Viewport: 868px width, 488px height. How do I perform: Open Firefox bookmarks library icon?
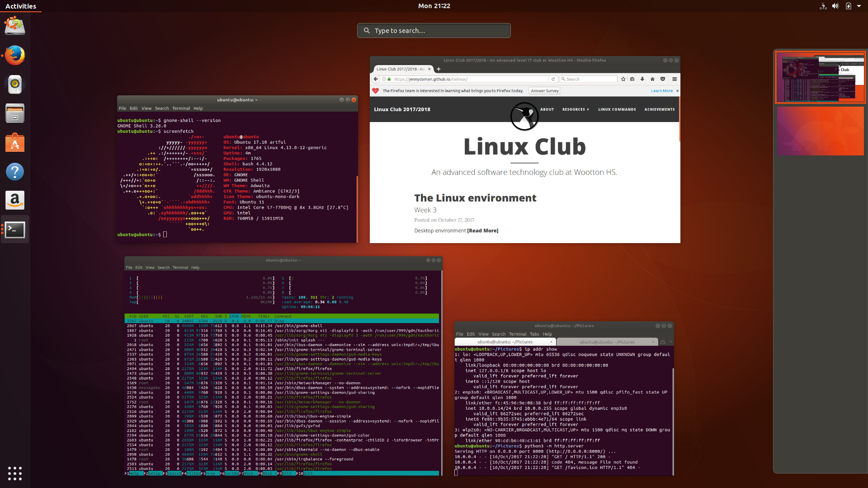click(632, 79)
